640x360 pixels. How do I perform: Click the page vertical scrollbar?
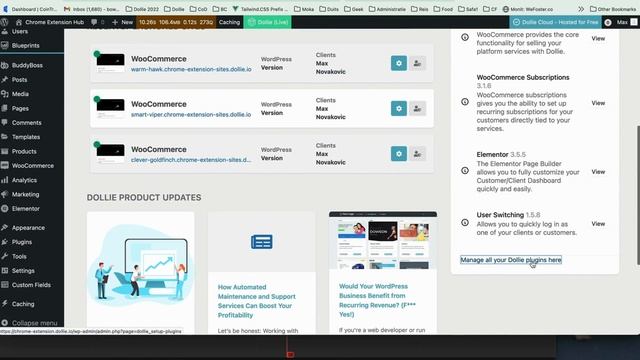tap(638, 195)
